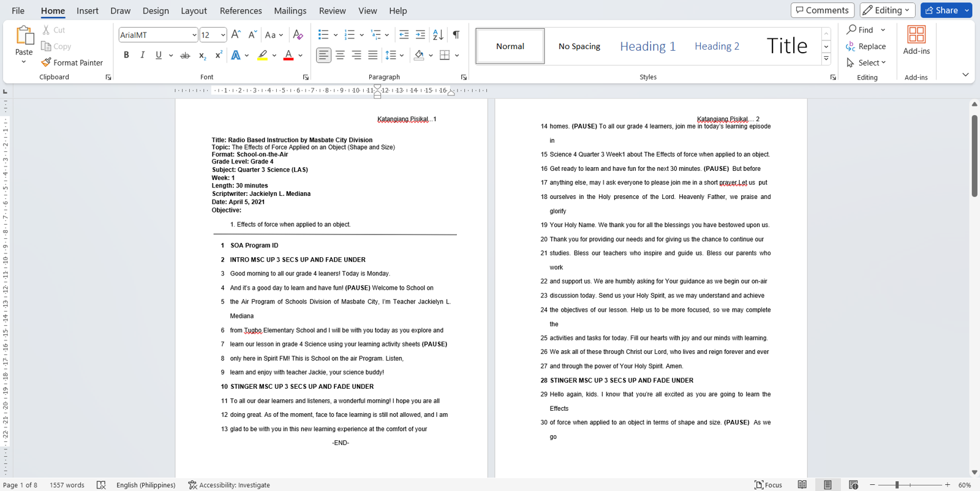Click the Share button
980x491 pixels.
pyautogui.click(x=941, y=10)
